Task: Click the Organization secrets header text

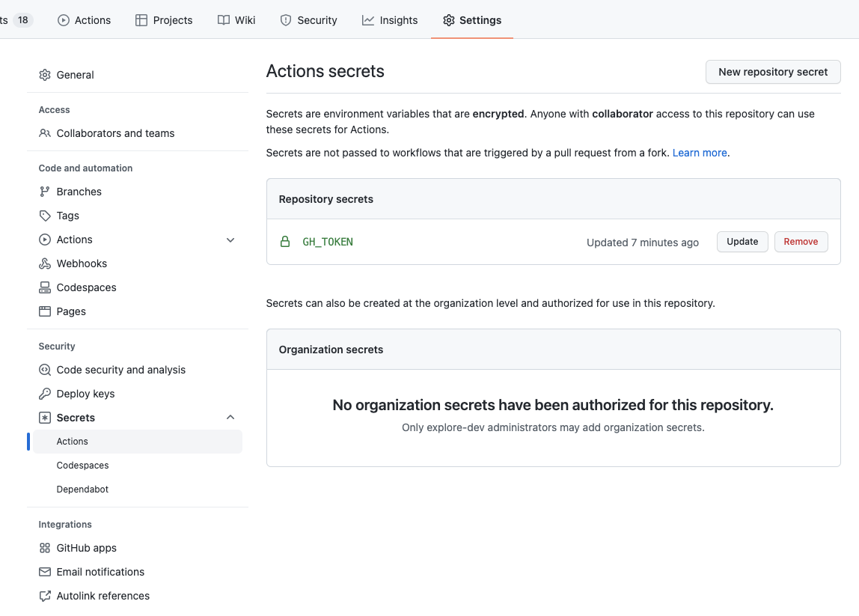Action: click(x=331, y=350)
